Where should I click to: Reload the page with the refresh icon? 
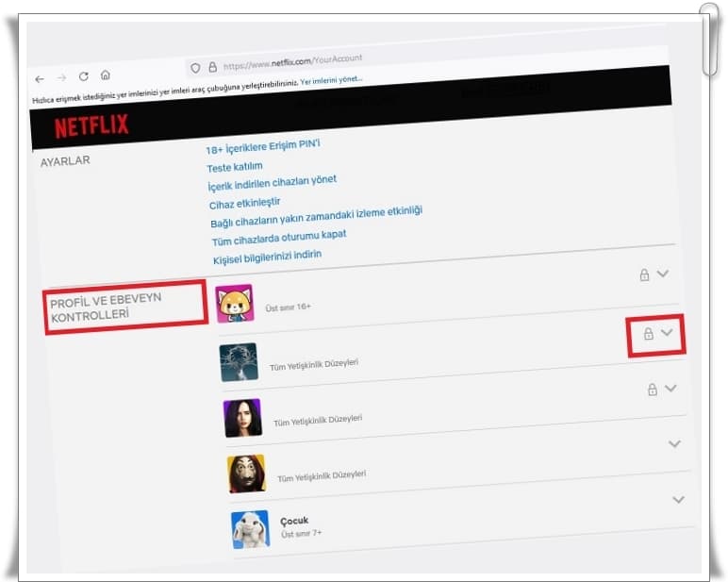coord(84,76)
